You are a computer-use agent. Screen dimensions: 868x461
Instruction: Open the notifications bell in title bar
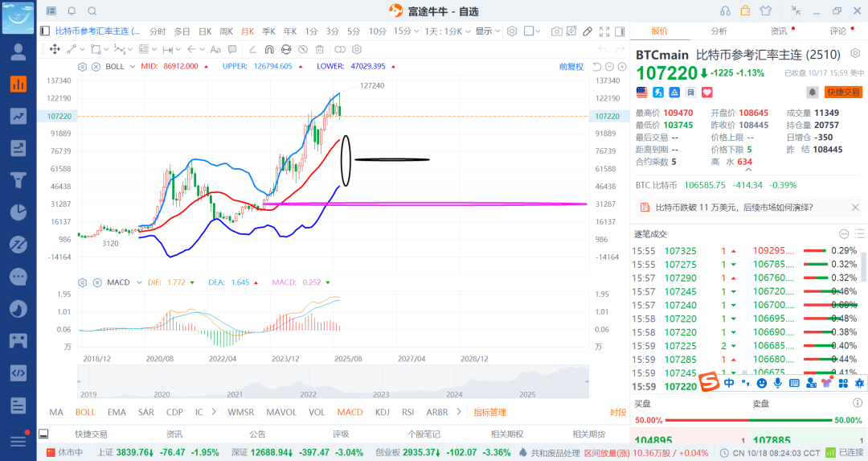(x=72, y=11)
